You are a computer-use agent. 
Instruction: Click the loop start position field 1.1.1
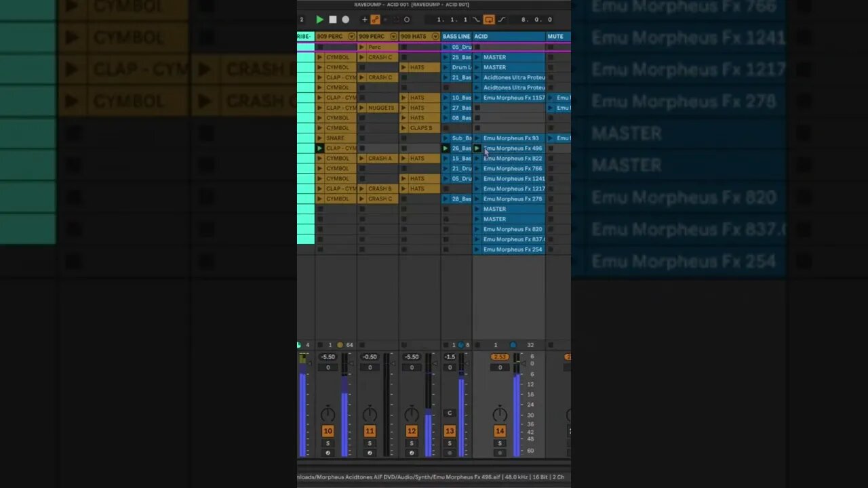point(452,20)
